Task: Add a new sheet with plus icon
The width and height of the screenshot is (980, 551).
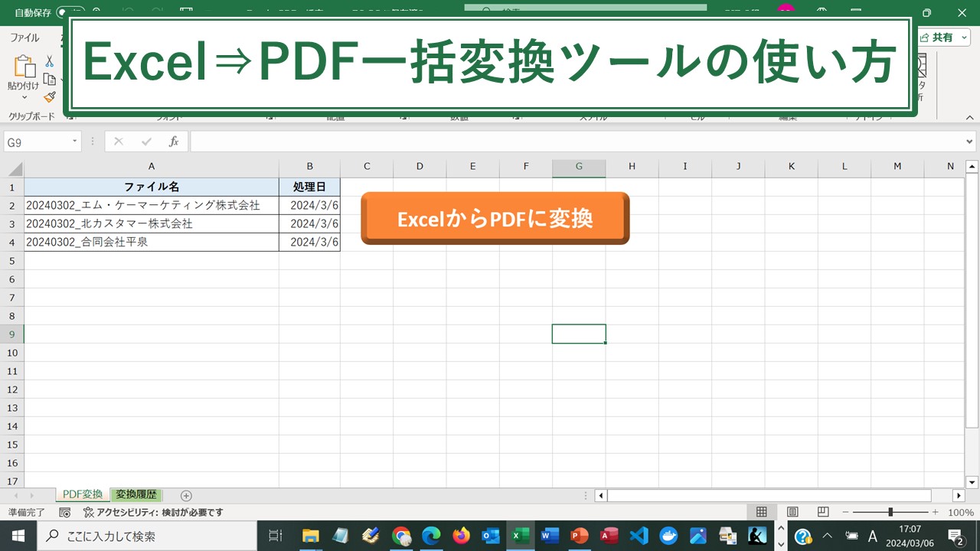Action: point(186,496)
